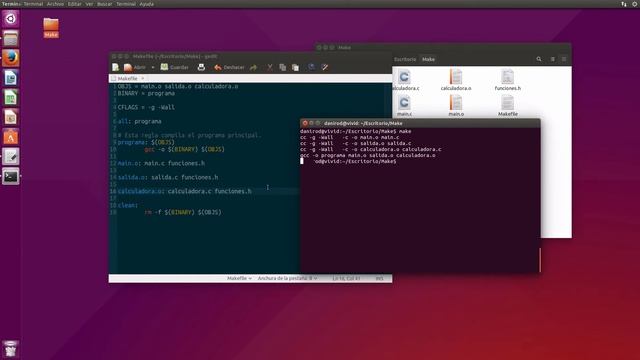
Task: Select the Makefile file icon in Files
Action: 508,106
